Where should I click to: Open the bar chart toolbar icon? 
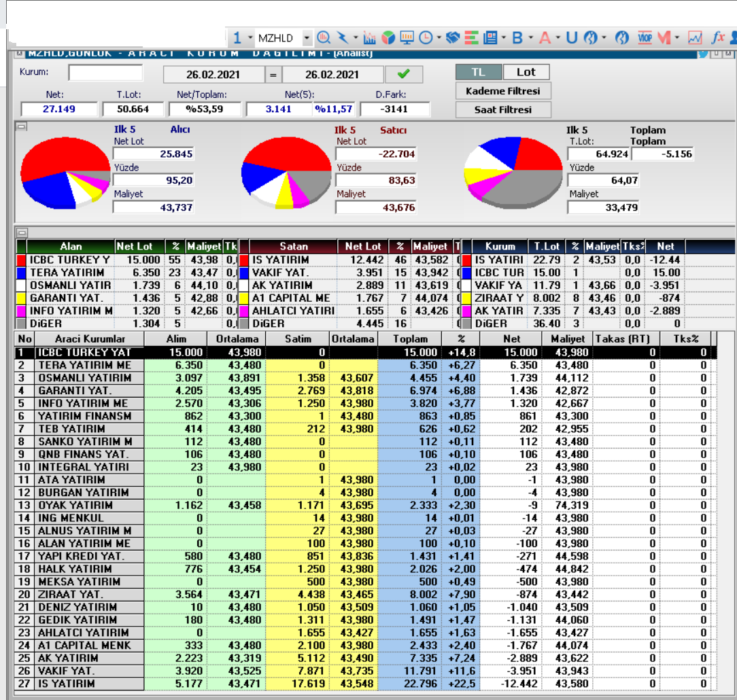(x=370, y=37)
